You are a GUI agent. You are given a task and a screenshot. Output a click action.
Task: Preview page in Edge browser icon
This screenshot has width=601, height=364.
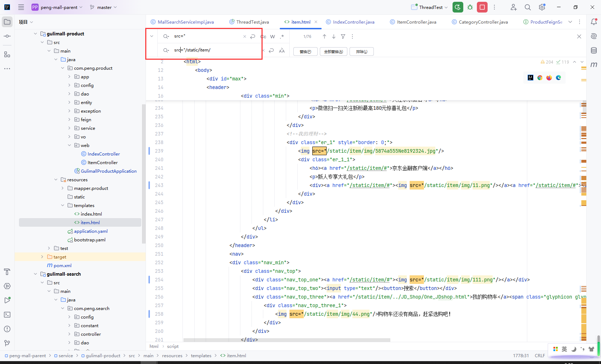coord(558,78)
